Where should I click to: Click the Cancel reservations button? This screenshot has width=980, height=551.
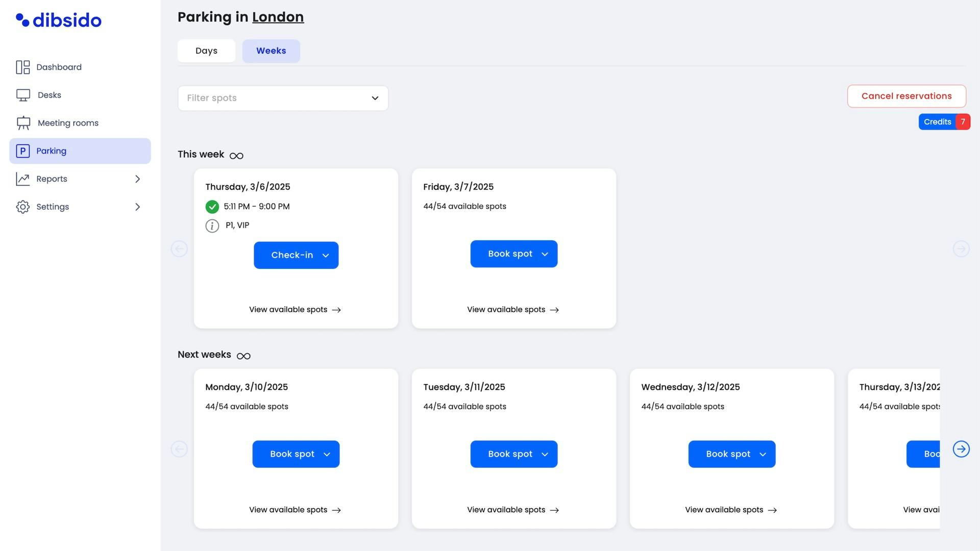coord(906,96)
